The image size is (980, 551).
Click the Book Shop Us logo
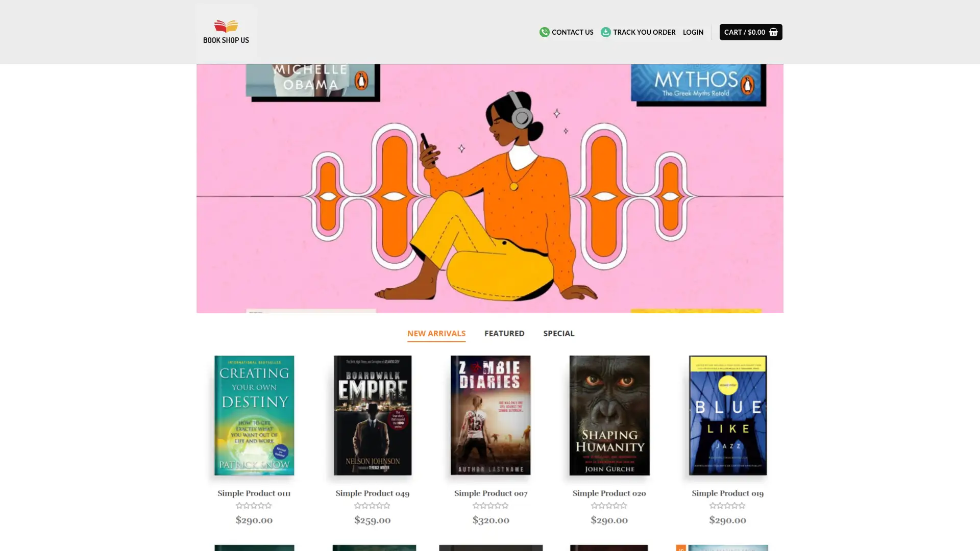(226, 32)
